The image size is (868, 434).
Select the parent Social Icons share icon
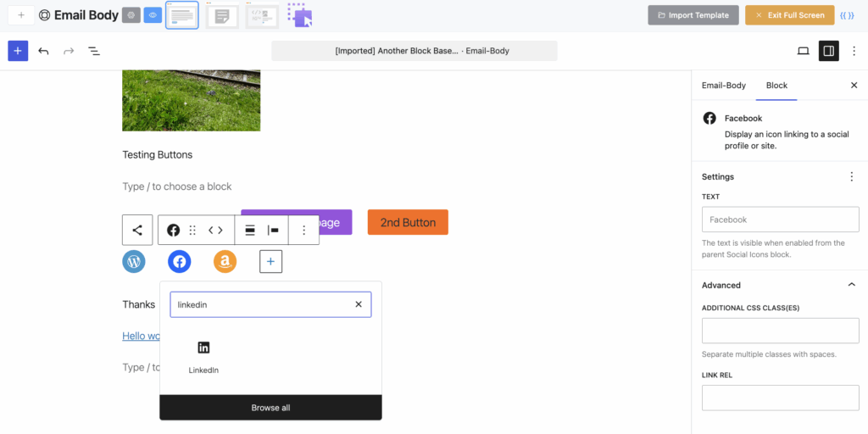coord(137,230)
